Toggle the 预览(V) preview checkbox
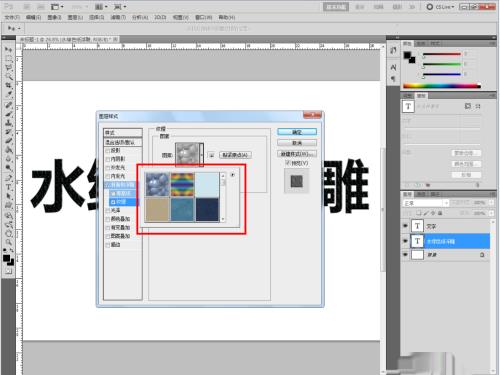Screen dimensions: 500x375 [x=288, y=163]
